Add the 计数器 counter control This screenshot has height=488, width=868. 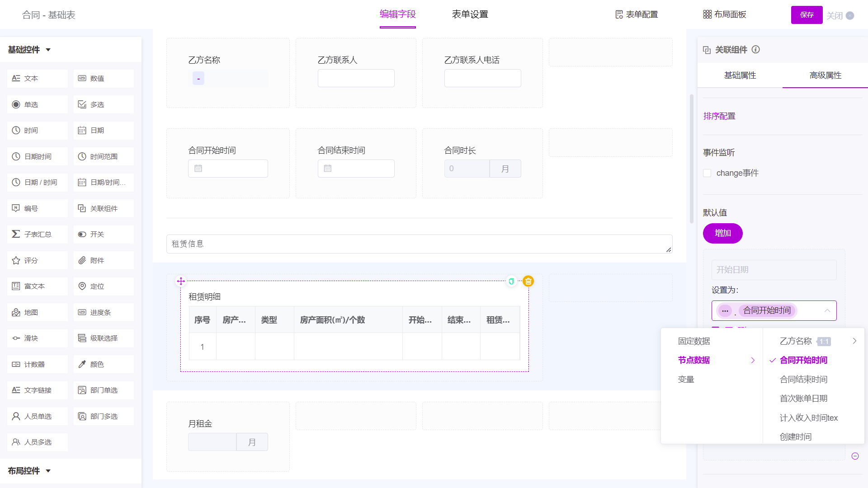[38, 365]
